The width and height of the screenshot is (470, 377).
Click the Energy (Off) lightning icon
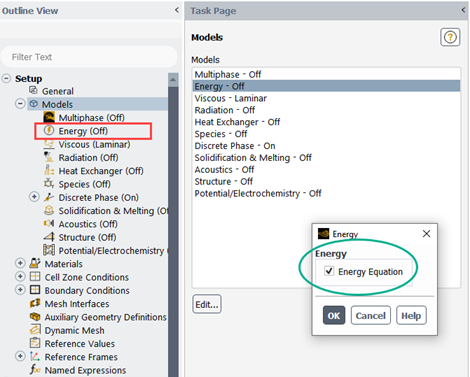click(49, 130)
